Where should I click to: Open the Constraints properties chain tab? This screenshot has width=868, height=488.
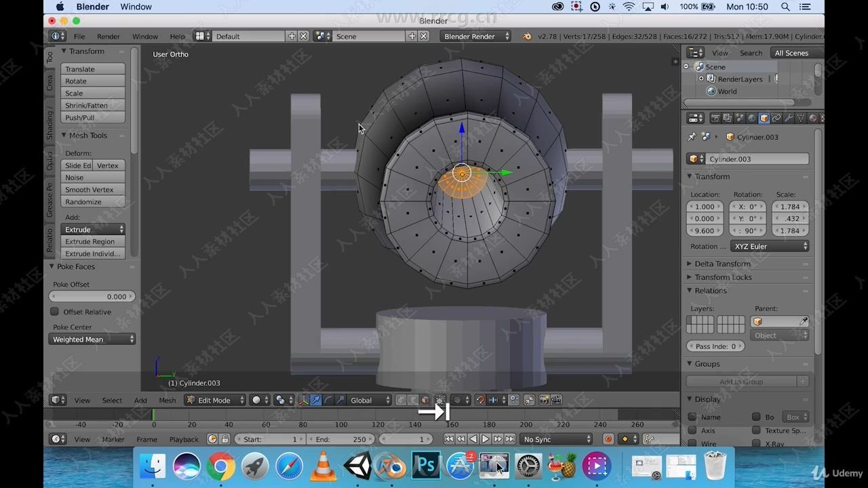point(776,118)
